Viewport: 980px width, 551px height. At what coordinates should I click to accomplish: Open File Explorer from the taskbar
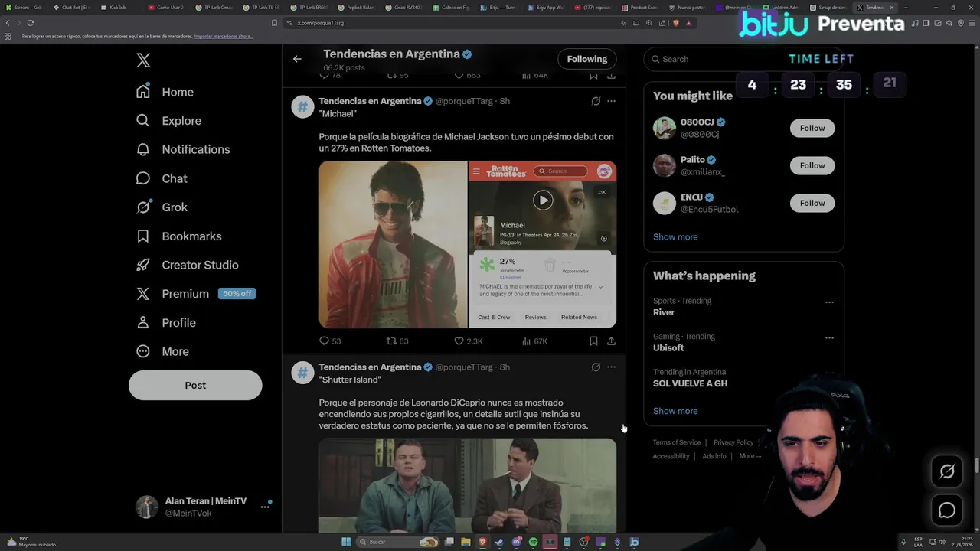(x=465, y=542)
